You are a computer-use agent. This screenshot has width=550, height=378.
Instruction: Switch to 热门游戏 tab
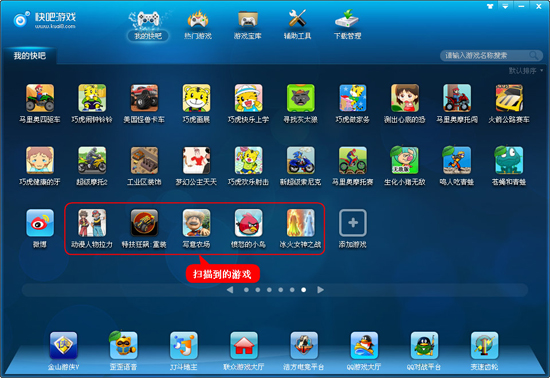(198, 25)
